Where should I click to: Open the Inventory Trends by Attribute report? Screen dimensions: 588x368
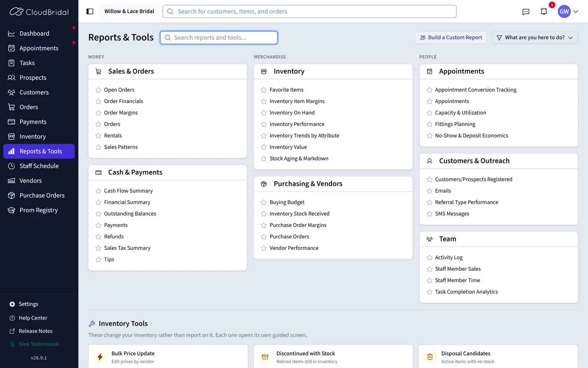(304, 136)
